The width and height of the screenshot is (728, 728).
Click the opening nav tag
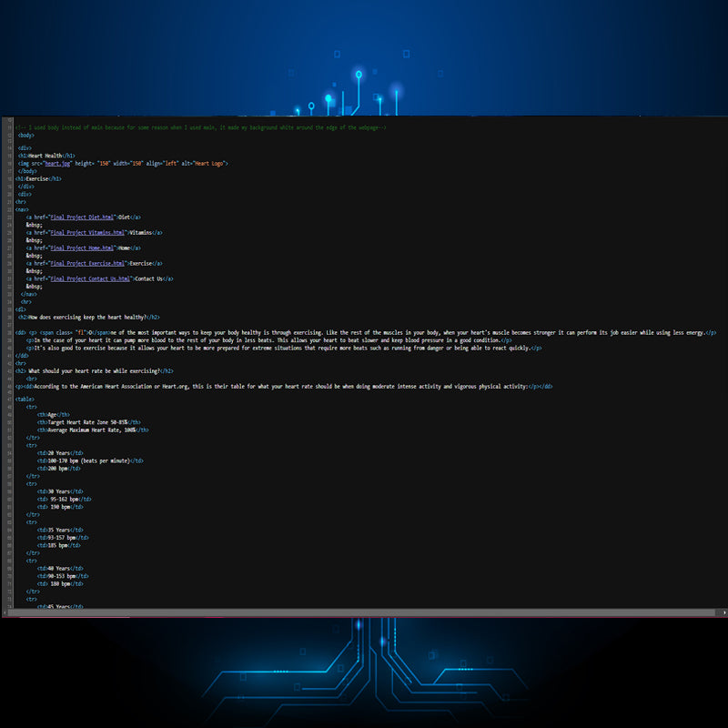coord(22,209)
